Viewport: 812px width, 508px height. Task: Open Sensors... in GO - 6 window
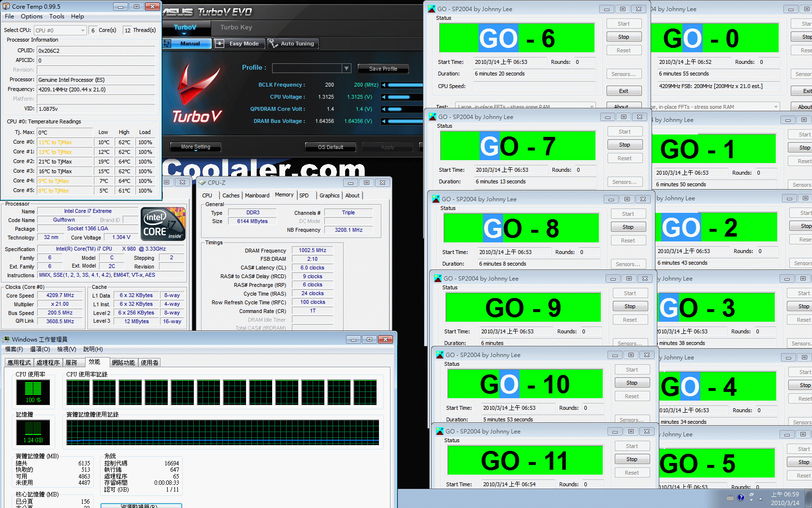click(x=624, y=74)
